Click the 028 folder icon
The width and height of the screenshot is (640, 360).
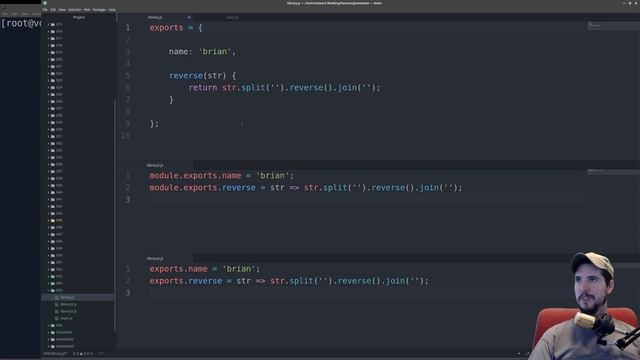pos(53,116)
